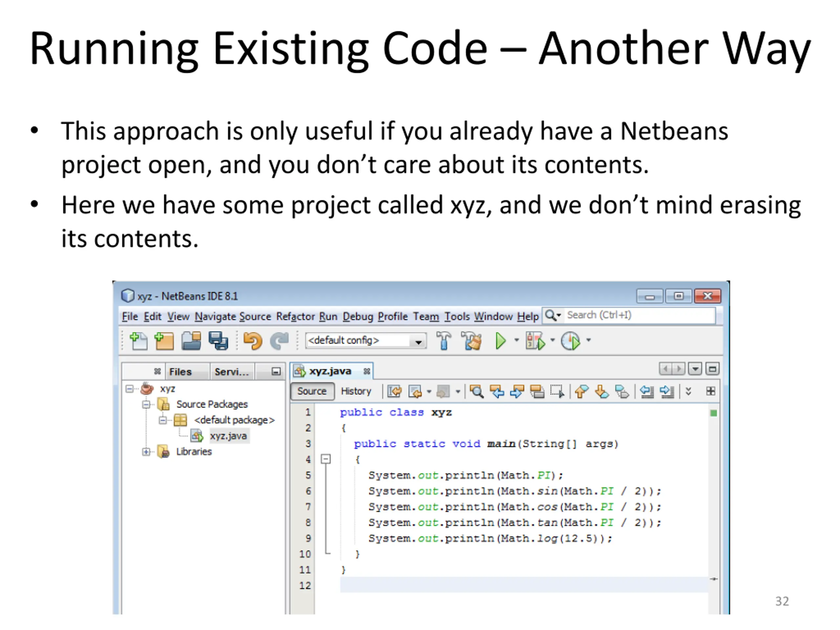Open the Navigate menu

[215, 316]
